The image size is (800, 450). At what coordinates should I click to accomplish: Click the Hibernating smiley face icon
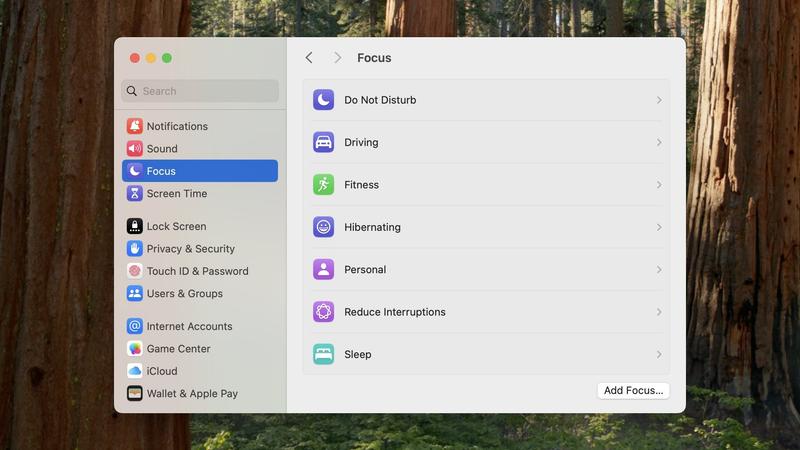(323, 227)
